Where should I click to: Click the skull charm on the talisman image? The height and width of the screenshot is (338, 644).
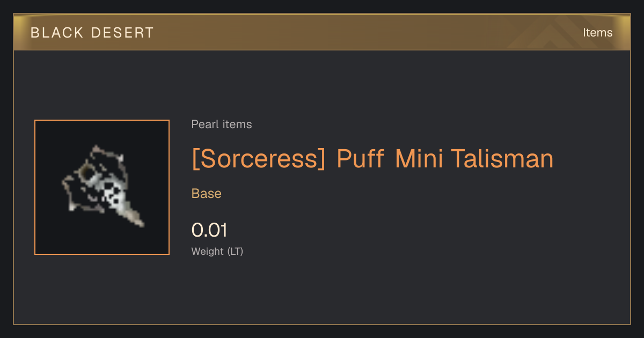[x=114, y=195]
